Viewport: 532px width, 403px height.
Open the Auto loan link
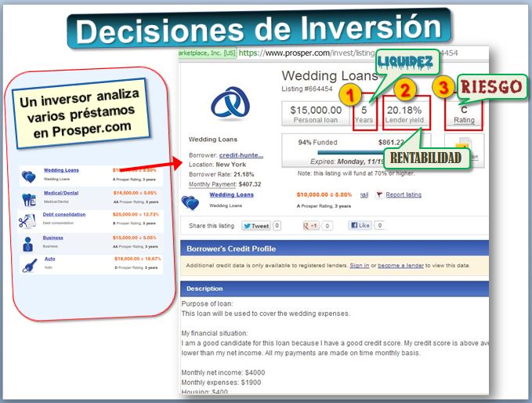pos(50,259)
